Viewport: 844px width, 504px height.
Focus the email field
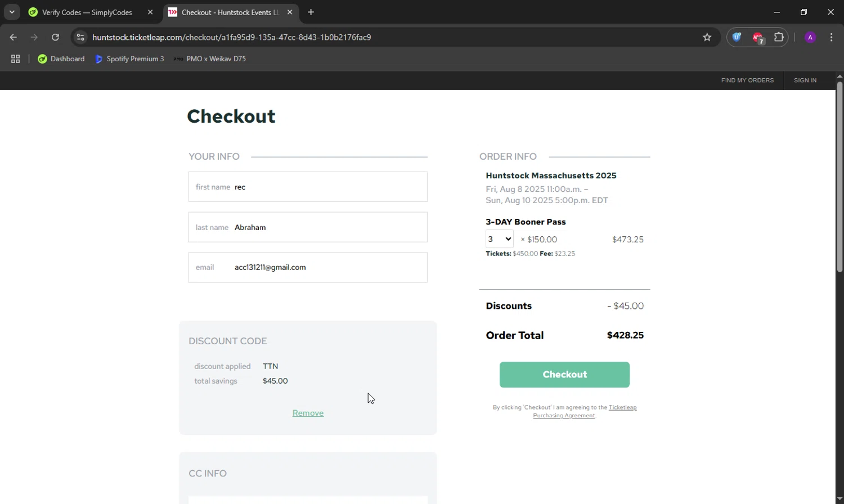point(308,267)
